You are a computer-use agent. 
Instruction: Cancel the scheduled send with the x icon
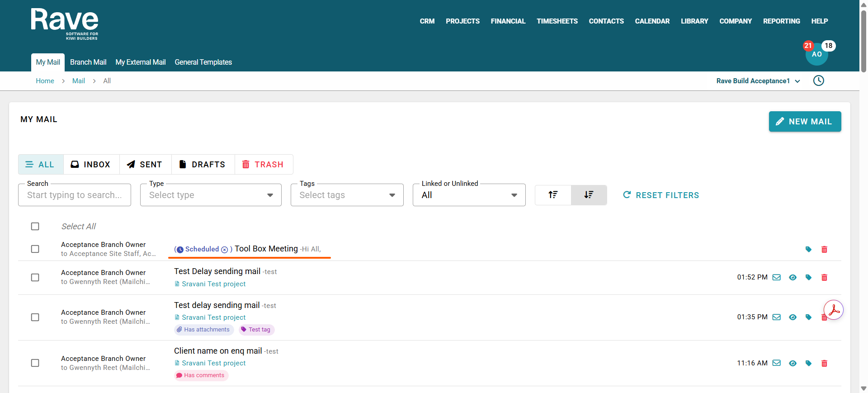224,249
